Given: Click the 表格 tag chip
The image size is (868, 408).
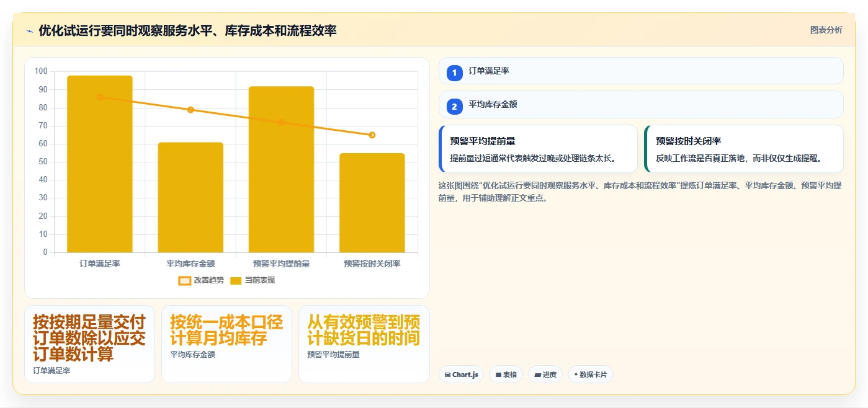Looking at the screenshot, I should point(506,375).
